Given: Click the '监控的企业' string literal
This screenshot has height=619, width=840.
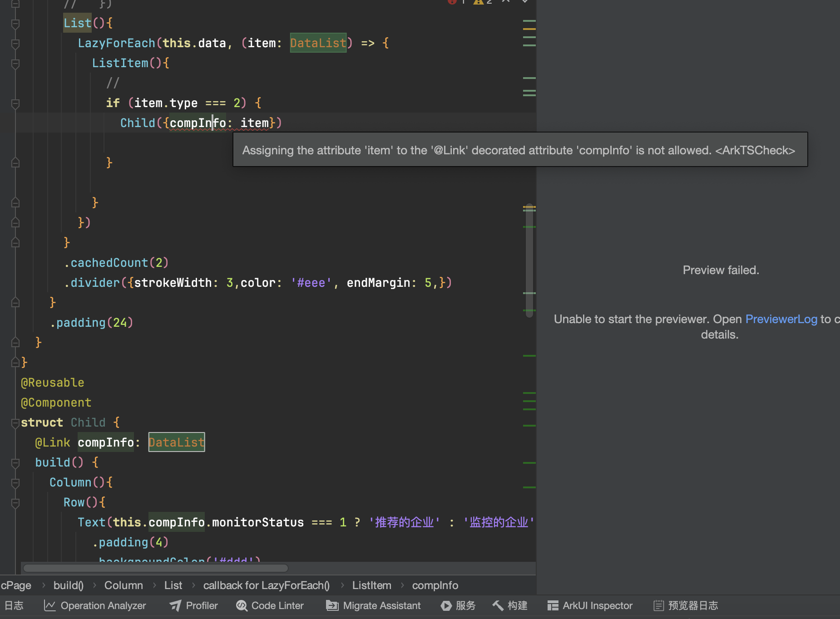Looking at the screenshot, I should [499, 522].
